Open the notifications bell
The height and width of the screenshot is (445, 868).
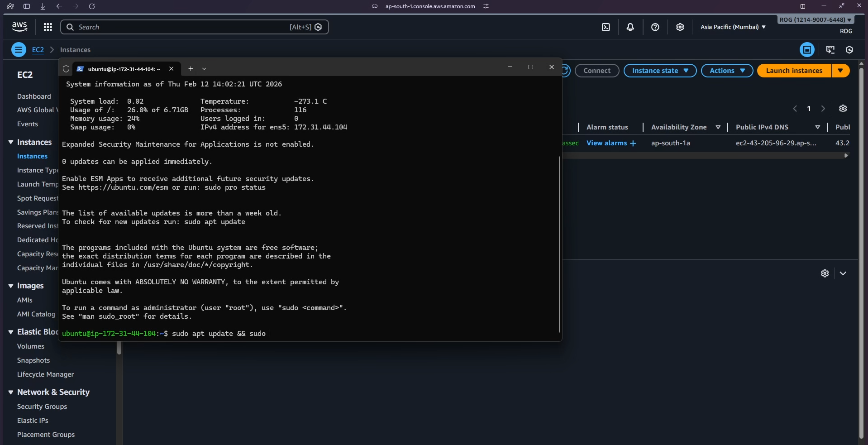click(x=630, y=27)
